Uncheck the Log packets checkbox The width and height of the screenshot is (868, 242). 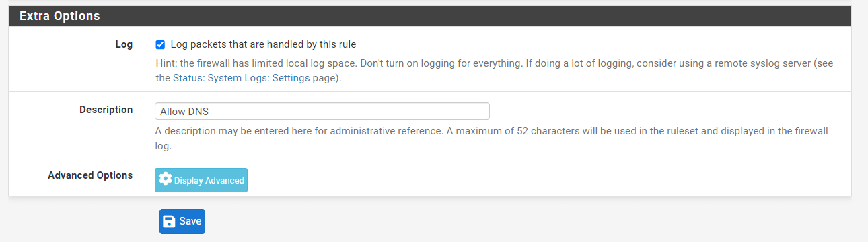[160, 45]
